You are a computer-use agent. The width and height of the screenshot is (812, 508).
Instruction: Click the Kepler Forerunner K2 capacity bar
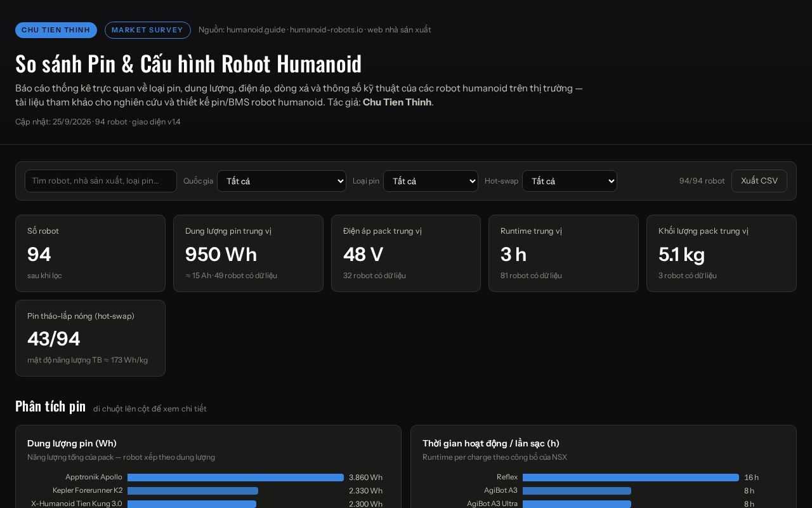[x=193, y=491]
